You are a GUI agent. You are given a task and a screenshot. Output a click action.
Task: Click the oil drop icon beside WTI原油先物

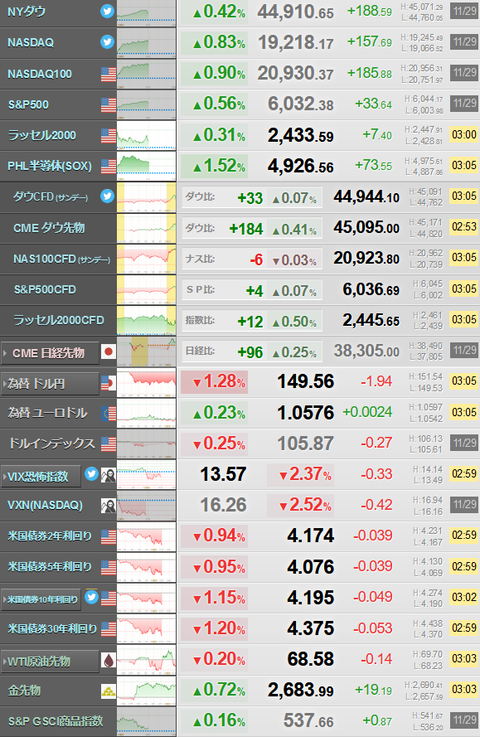[x=109, y=661]
